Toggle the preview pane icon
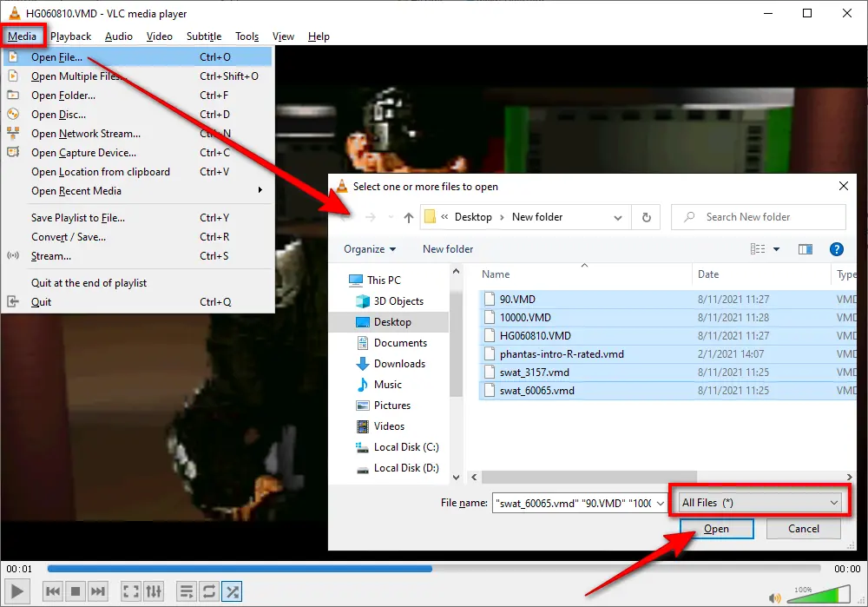 806,249
